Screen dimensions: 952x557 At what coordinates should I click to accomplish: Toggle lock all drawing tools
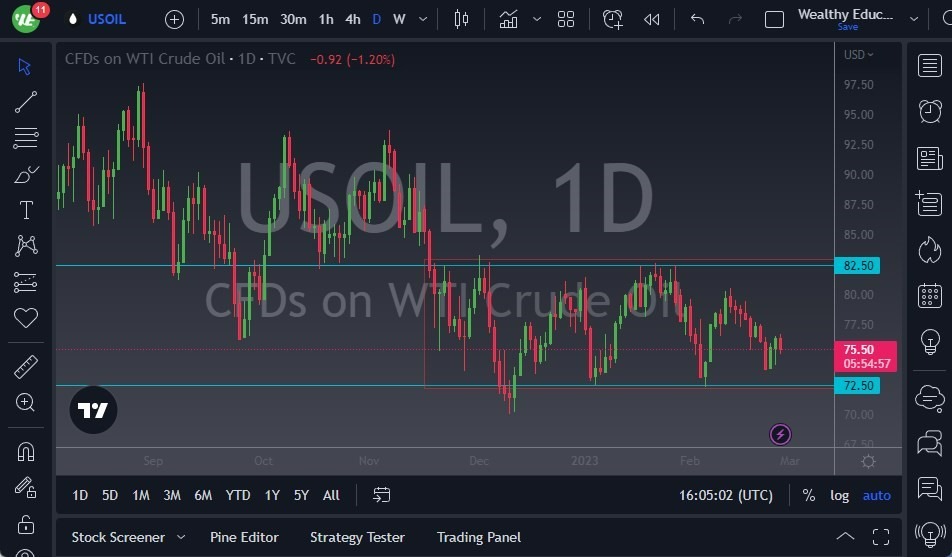pos(26,524)
